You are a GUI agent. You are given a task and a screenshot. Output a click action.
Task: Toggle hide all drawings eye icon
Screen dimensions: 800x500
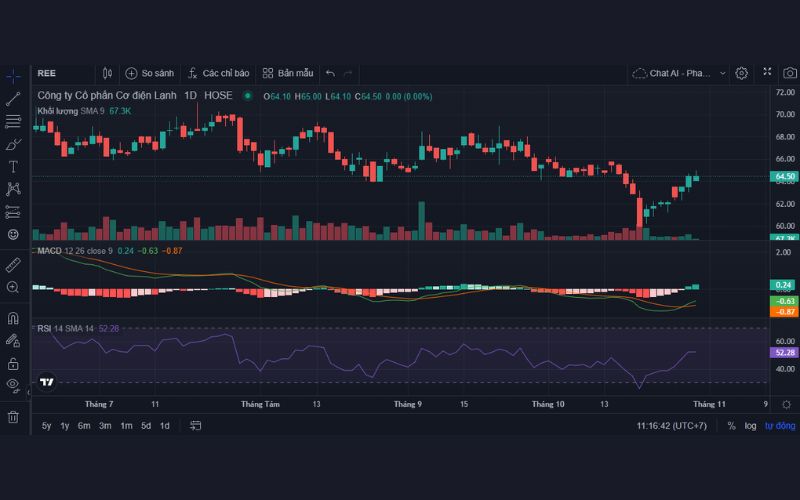coord(13,384)
